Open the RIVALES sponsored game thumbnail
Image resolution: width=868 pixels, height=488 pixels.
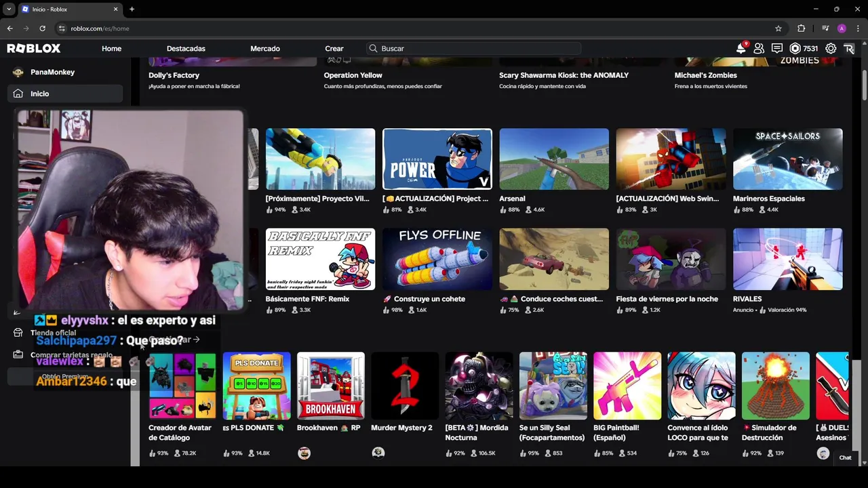coord(787,260)
